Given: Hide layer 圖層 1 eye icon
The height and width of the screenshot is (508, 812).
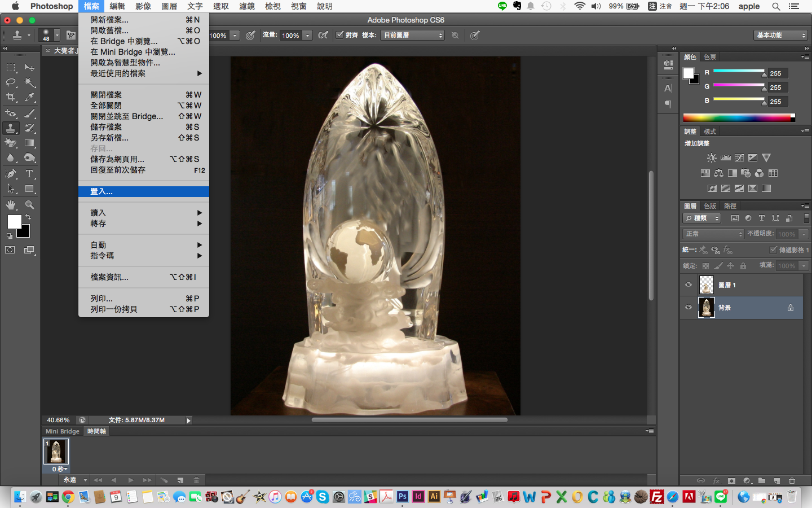Looking at the screenshot, I should coord(689,285).
